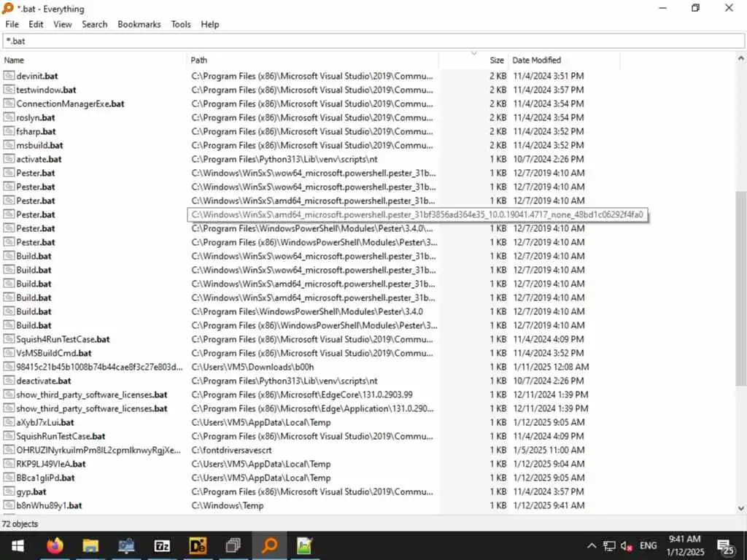This screenshot has height=560, width=747.
Task: Open File Explorer from the taskbar
Action: [x=90, y=545]
